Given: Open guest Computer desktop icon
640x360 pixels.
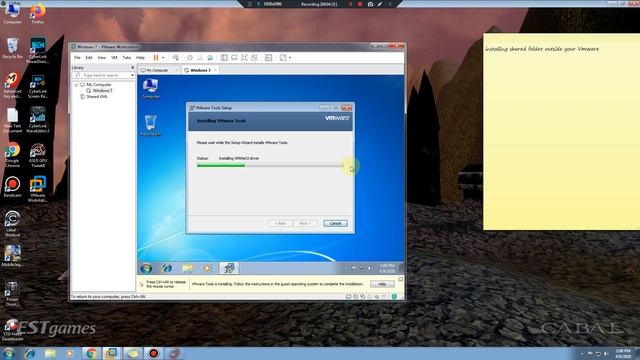Looking at the screenshot, I should pos(151,89).
